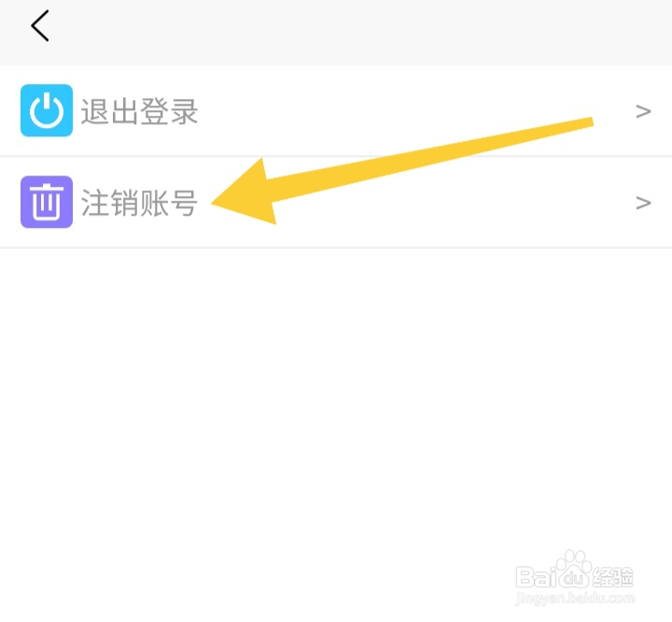Viewport: 672px width, 622px height.
Task: Click the purple trash can icon
Action: pos(47,202)
